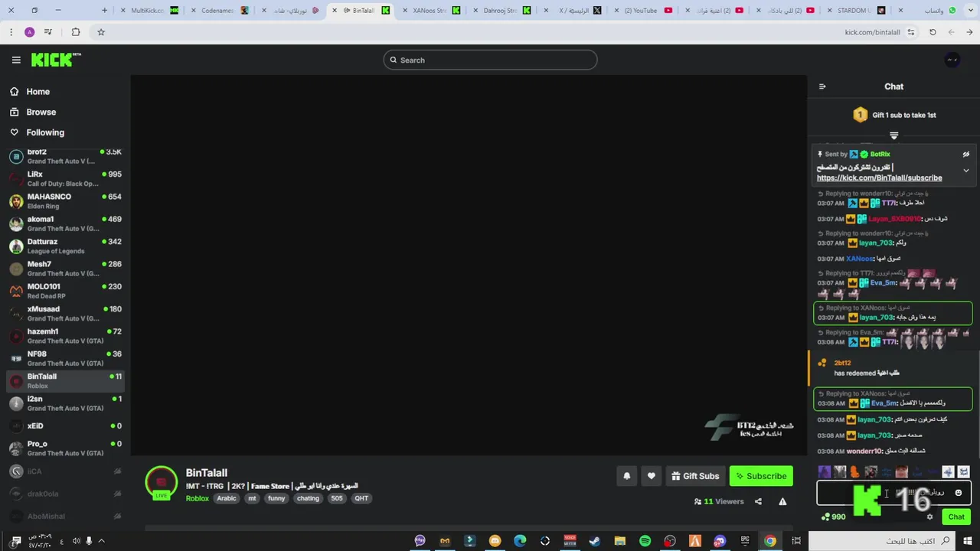Open Epic Games from the taskbar
This screenshot has width=980, height=551.
(x=745, y=541)
